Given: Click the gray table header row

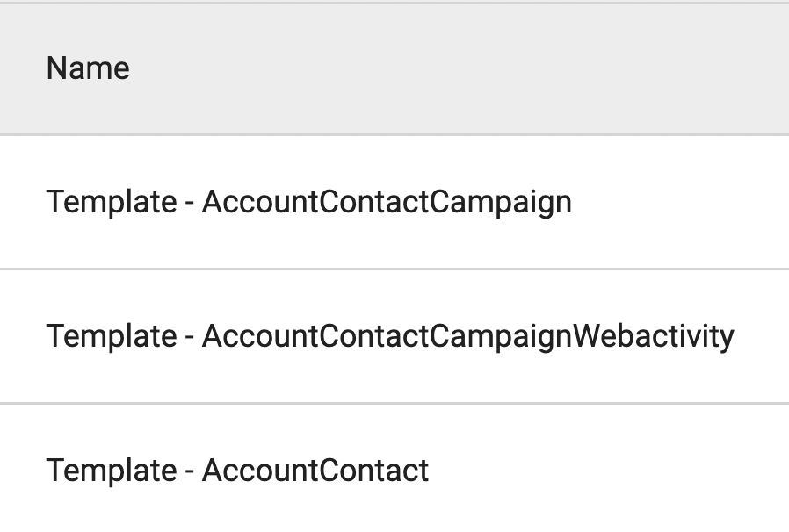Looking at the screenshot, I should pyautogui.click(x=394, y=68).
